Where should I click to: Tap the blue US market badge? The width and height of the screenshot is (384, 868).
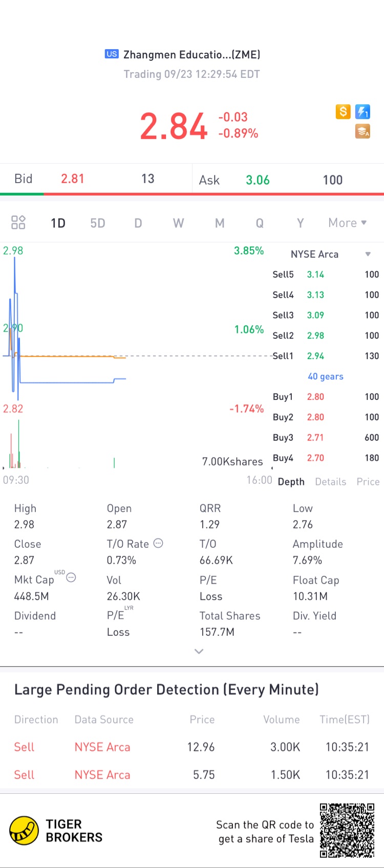(x=112, y=54)
